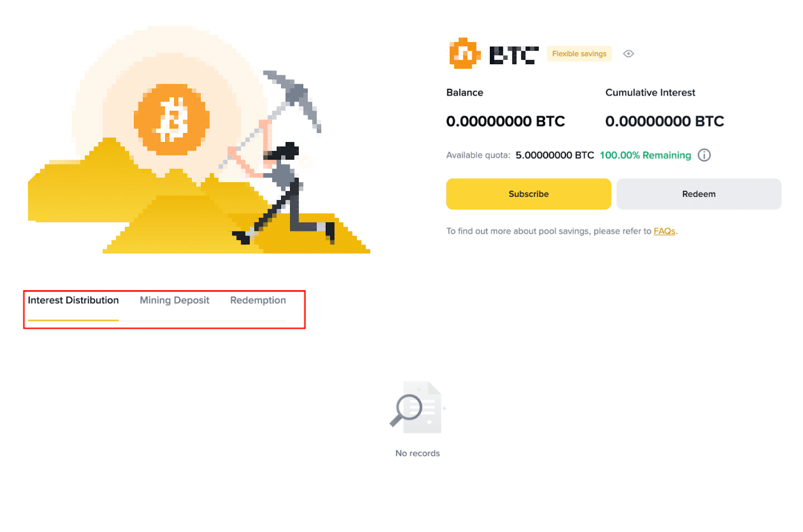Select the Interest Distribution tab
803x532 pixels.
pos(73,300)
